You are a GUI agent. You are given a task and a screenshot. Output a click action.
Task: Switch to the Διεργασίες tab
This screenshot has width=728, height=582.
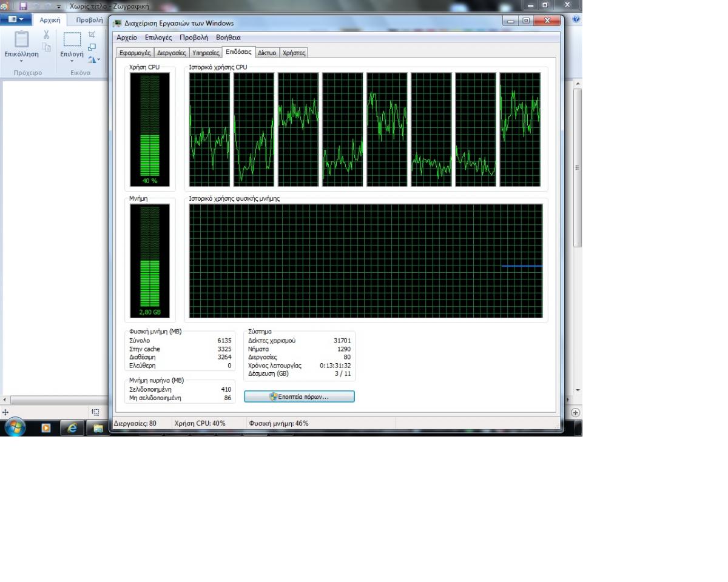(172, 53)
